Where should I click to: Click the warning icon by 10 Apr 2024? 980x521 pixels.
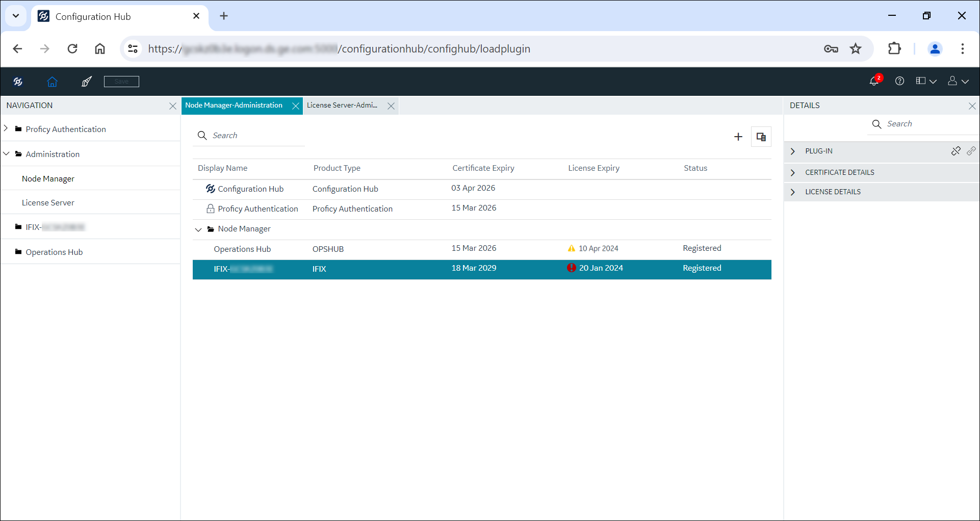pyautogui.click(x=572, y=248)
